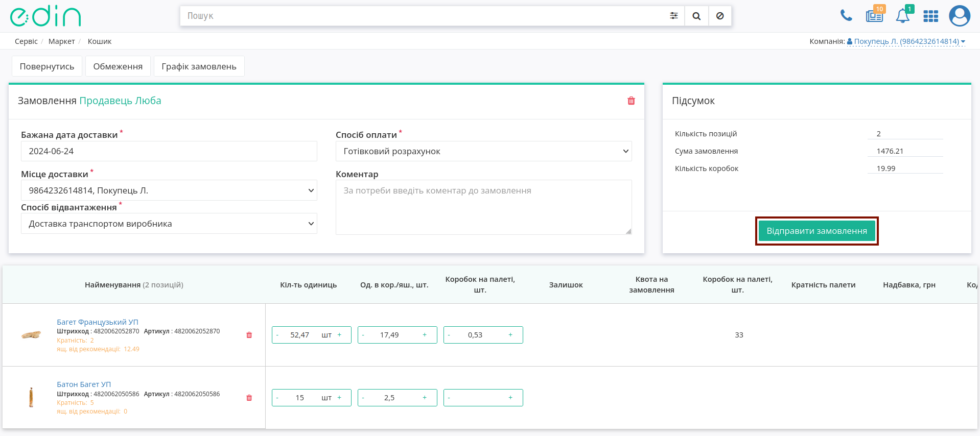The height and width of the screenshot is (436, 980).
Task: Click the EDIN logo
Action: click(45, 16)
